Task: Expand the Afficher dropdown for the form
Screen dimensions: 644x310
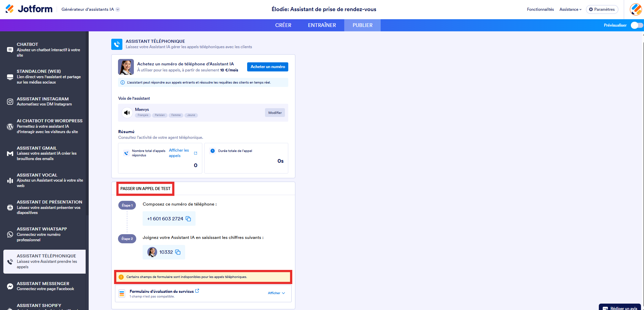Action: 276,293
